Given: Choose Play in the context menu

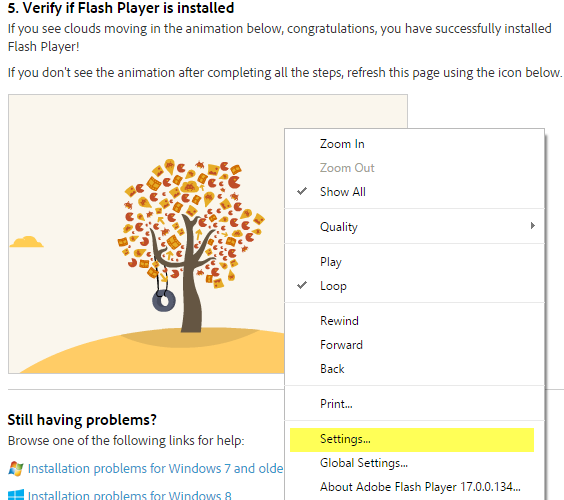Looking at the screenshot, I should [x=414, y=262].
